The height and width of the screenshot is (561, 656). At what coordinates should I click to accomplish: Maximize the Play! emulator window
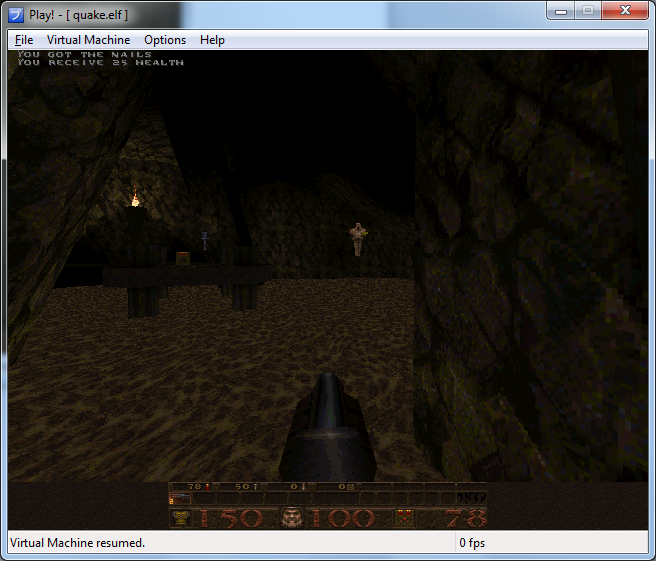(x=588, y=11)
